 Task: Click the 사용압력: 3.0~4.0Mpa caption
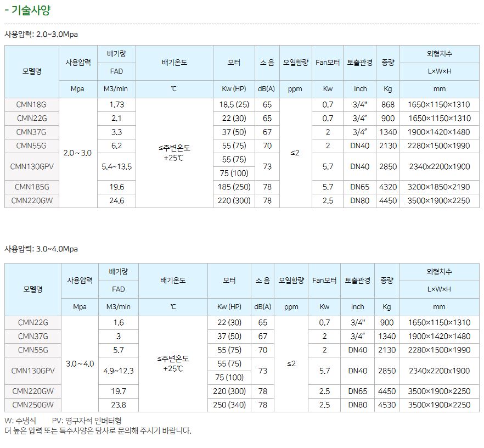41,249
